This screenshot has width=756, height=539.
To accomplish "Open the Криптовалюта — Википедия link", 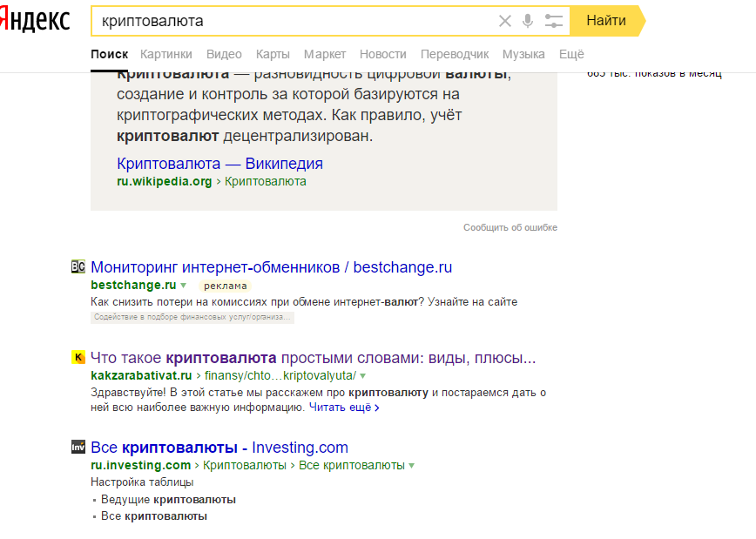I will tap(219, 164).
